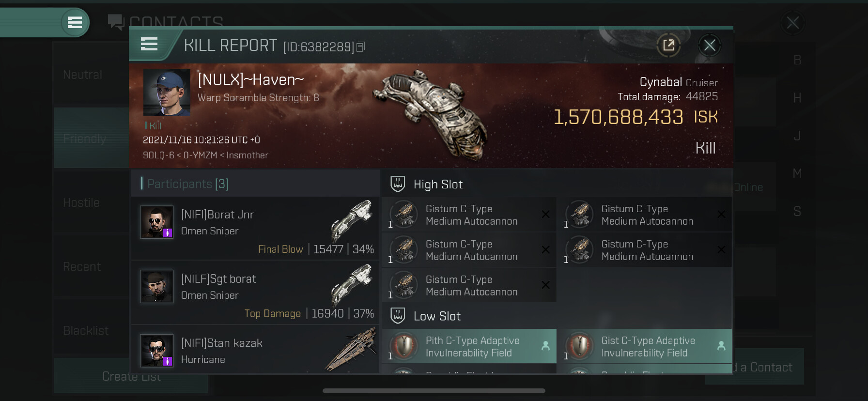This screenshot has width=868, height=401.
Task: Select the Pith C-Type Adaptive Invulnerability Field
Action: pos(469,346)
